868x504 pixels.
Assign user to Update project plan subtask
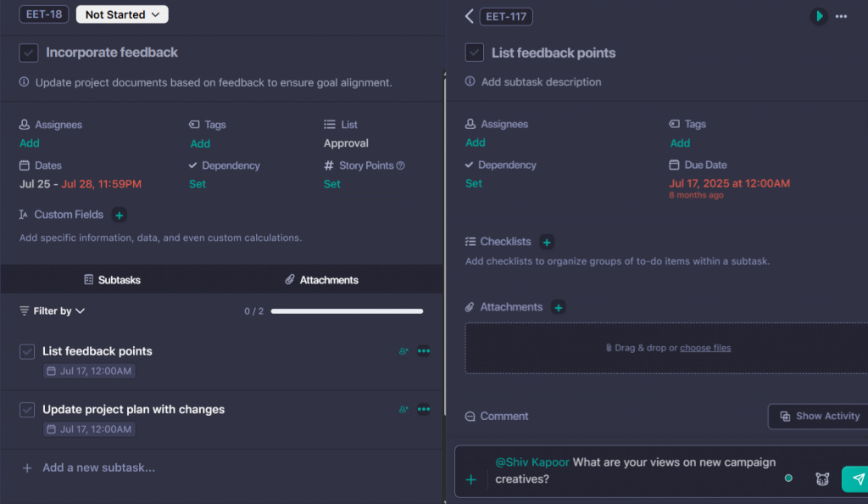pos(403,409)
